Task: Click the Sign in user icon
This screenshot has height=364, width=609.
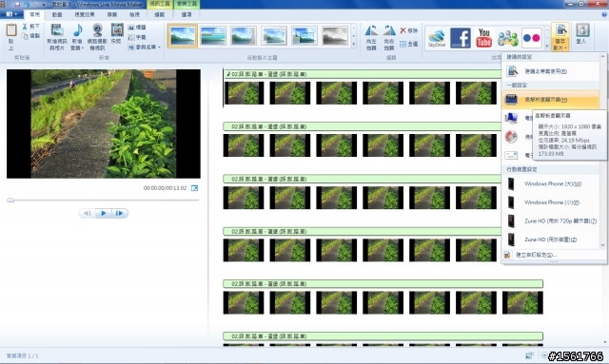Action: coord(582,30)
